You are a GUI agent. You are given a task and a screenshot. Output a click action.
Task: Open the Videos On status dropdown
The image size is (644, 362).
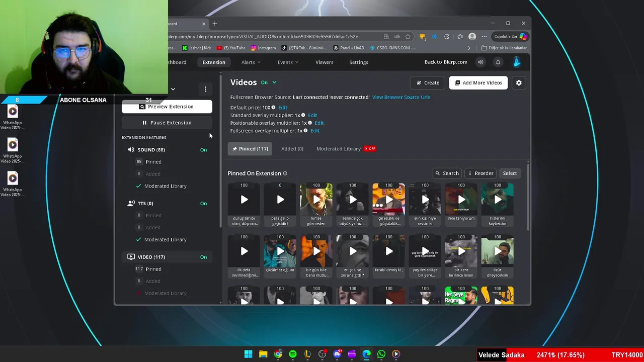pos(269,82)
